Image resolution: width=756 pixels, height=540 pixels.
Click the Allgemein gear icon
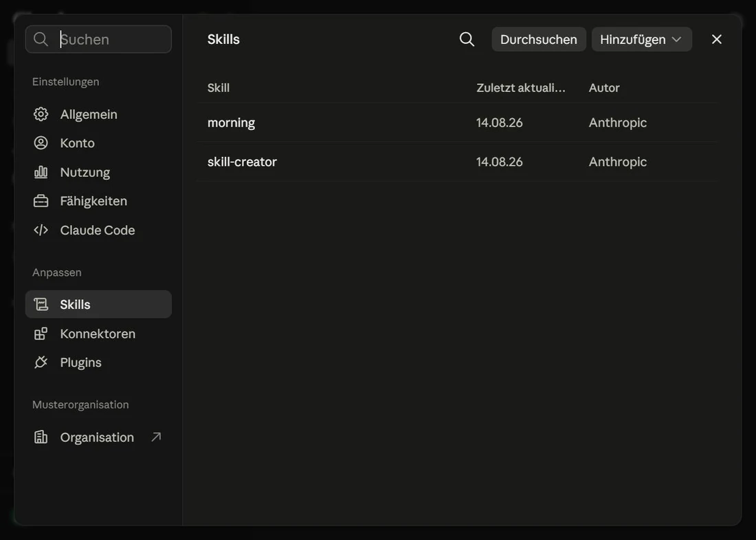click(41, 114)
